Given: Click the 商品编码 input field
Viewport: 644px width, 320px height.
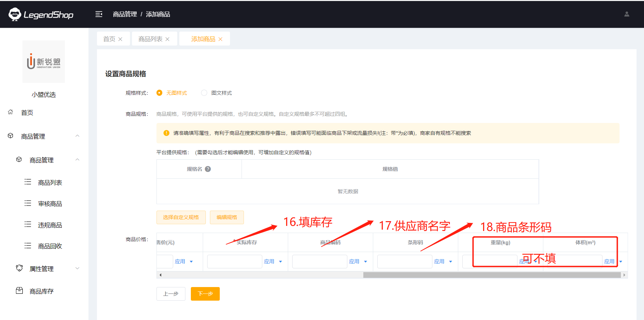Looking at the screenshot, I should 319,262.
